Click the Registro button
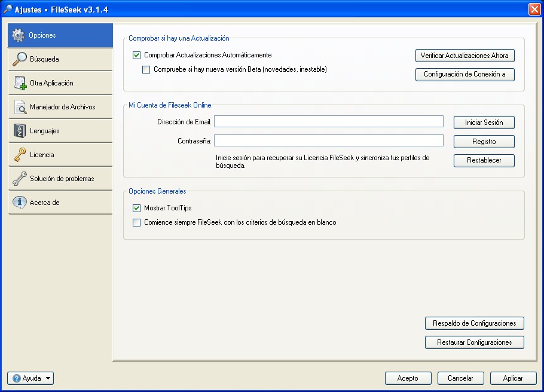This screenshot has width=544, height=392. point(484,142)
